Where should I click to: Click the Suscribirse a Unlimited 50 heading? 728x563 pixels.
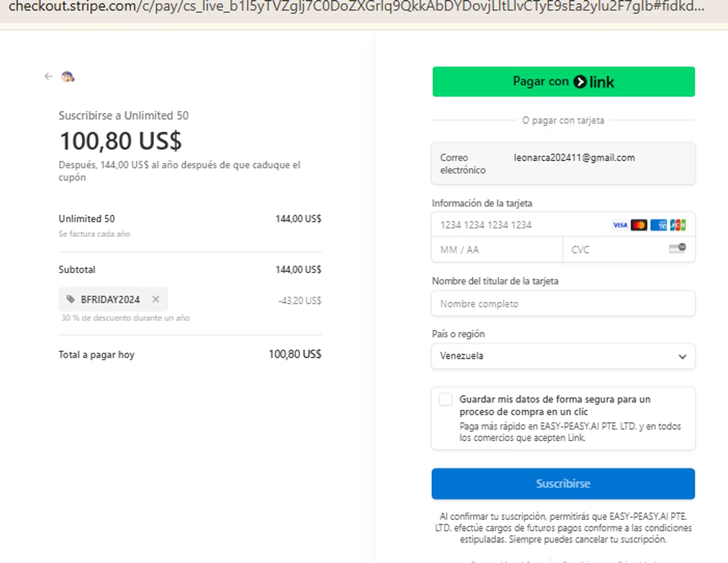click(124, 116)
